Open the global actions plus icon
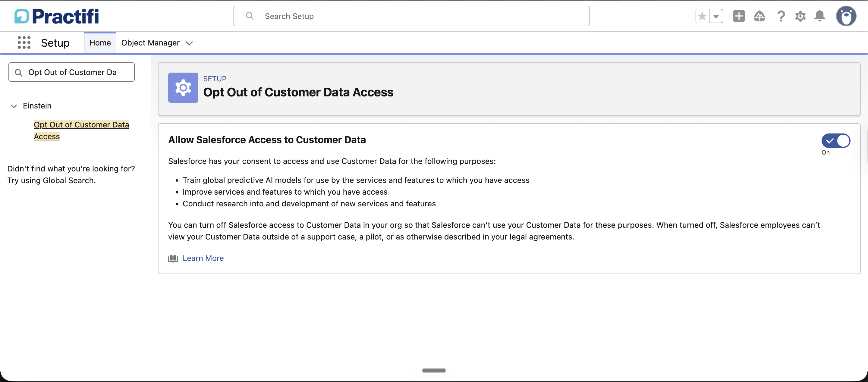Viewport: 868px width, 382px height. (739, 16)
